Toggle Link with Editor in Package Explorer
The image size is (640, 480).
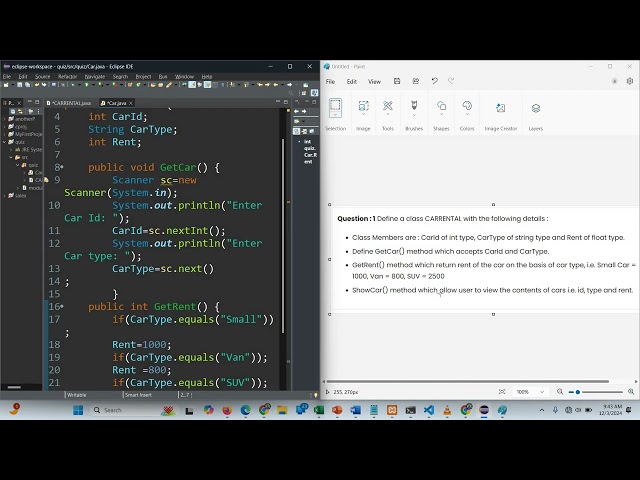(20, 111)
